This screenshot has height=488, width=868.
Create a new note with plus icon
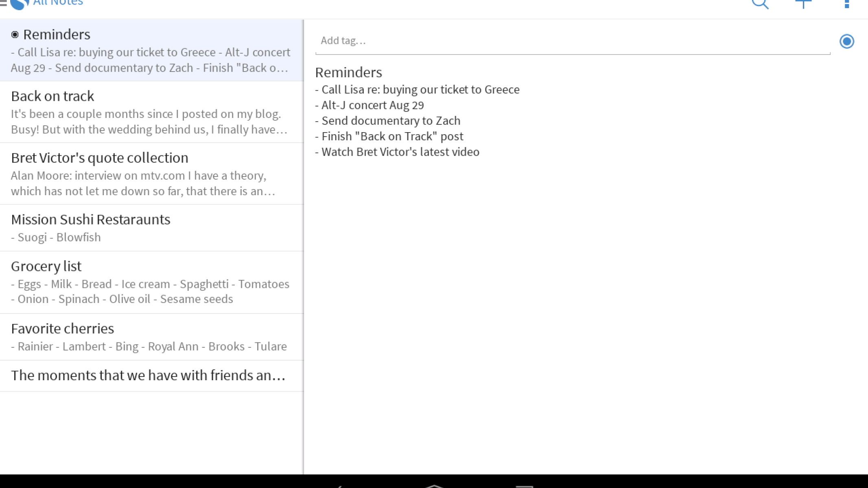(x=803, y=4)
